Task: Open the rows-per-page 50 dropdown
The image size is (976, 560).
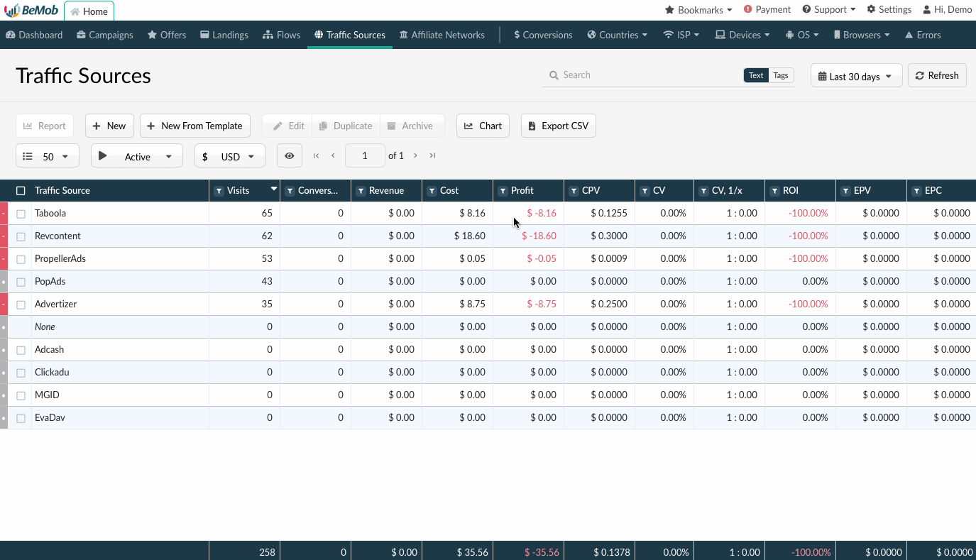Action: (48, 156)
